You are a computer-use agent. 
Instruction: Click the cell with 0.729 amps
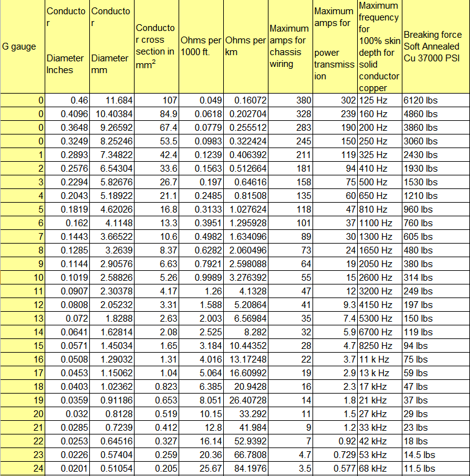(335, 455)
